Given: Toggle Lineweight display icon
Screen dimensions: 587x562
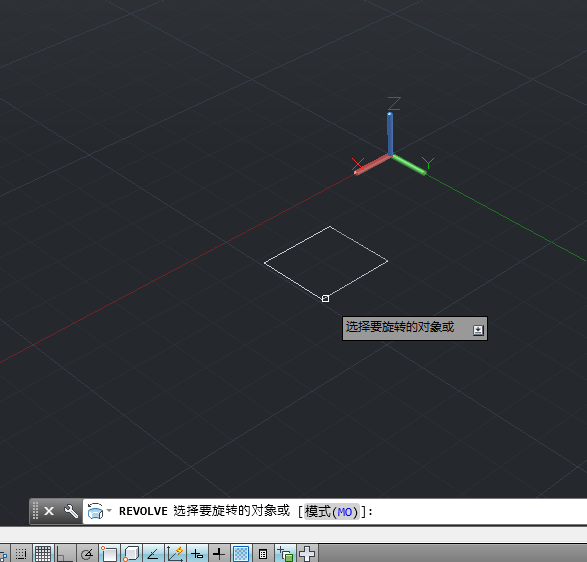Looking at the screenshot, I should click(x=219, y=554).
